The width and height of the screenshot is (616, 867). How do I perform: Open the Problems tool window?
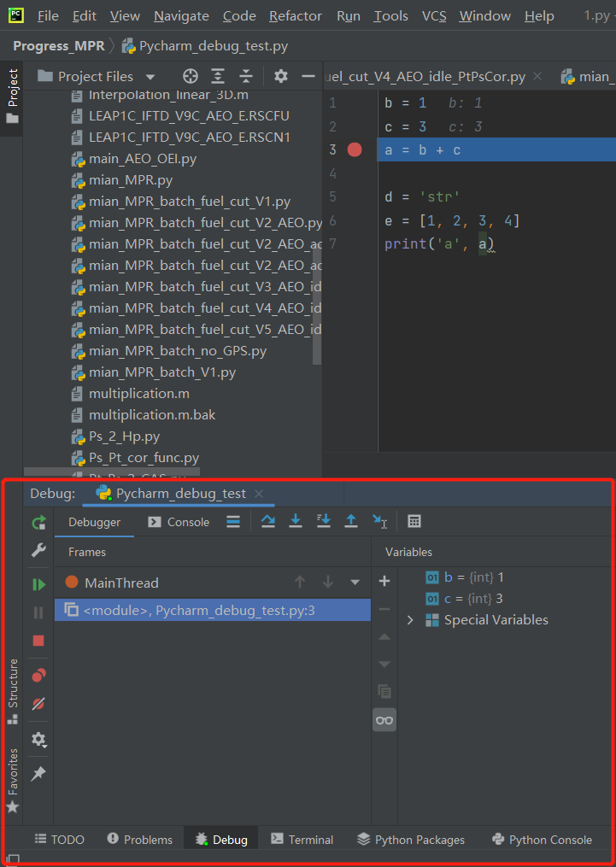pos(140,840)
